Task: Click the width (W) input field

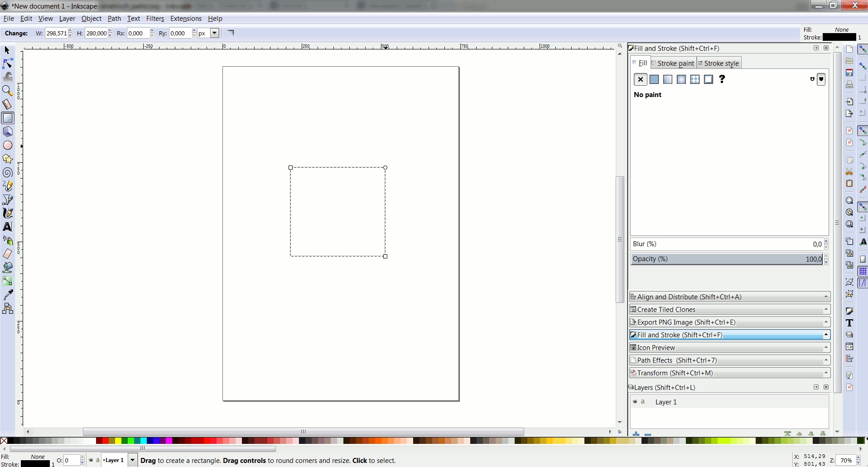Action: pyautogui.click(x=55, y=33)
